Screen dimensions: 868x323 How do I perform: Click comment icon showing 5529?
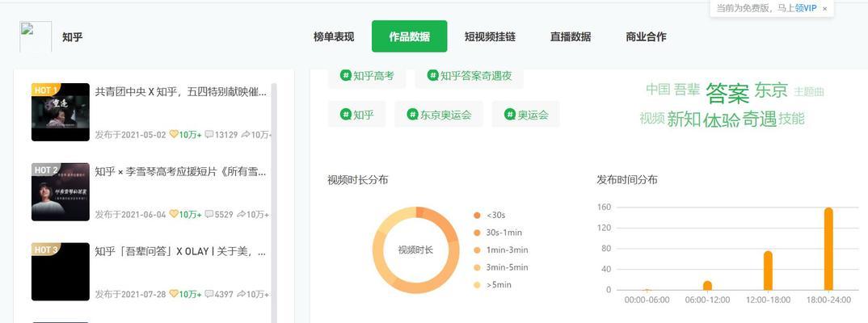[x=209, y=214]
